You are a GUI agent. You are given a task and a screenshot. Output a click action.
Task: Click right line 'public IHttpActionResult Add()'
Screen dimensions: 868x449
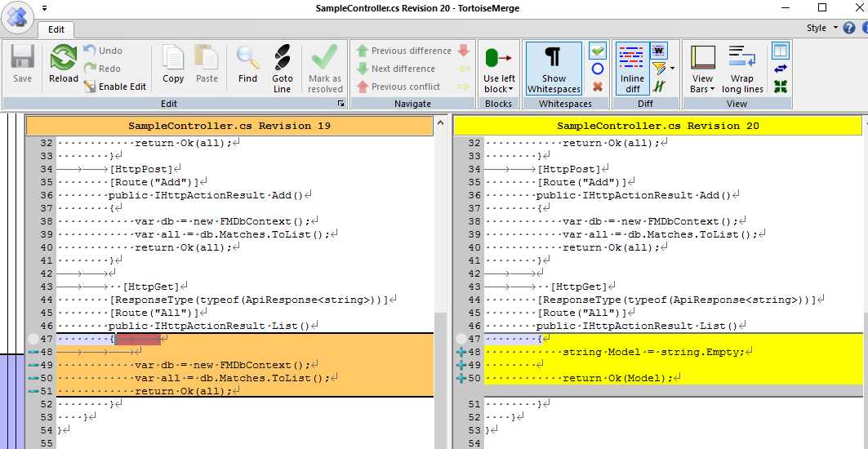coord(634,195)
